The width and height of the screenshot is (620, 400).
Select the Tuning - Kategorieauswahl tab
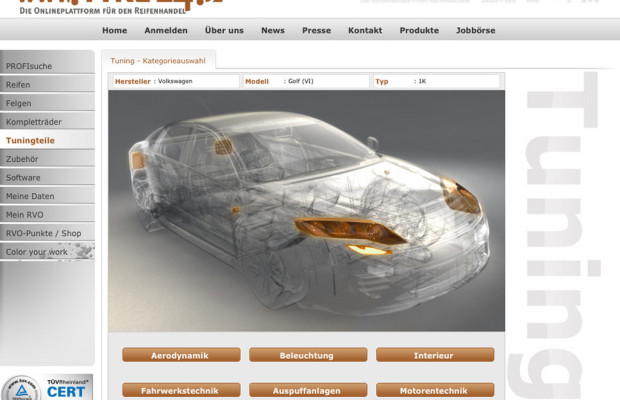158,61
